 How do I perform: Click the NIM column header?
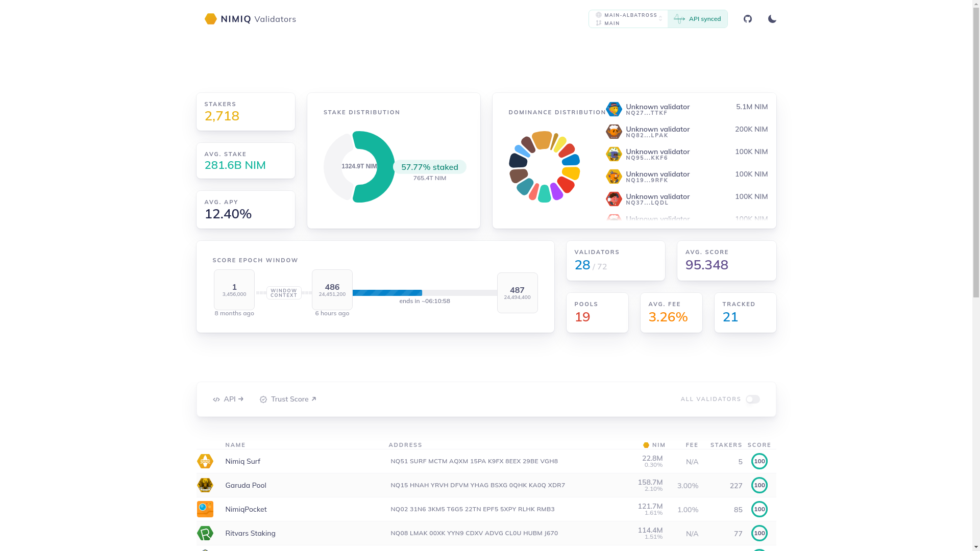pos(654,445)
